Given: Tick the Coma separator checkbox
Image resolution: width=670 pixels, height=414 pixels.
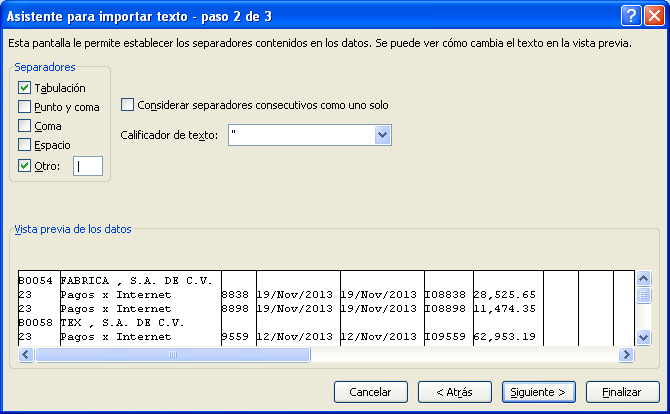Looking at the screenshot, I should [24, 126].
